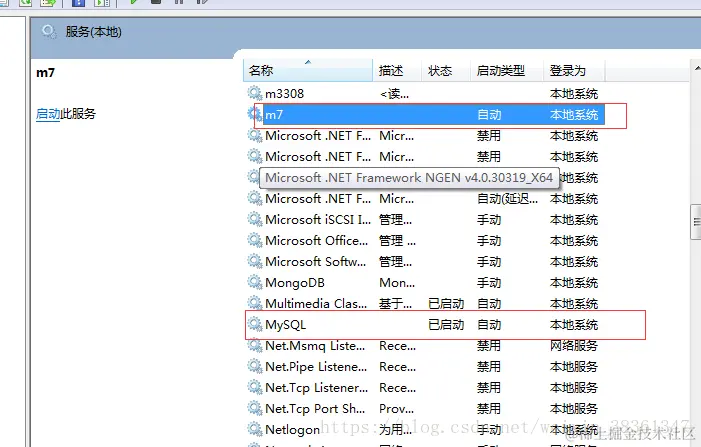
Task: Click the 状态 column header
Action: tap(446, 71)
